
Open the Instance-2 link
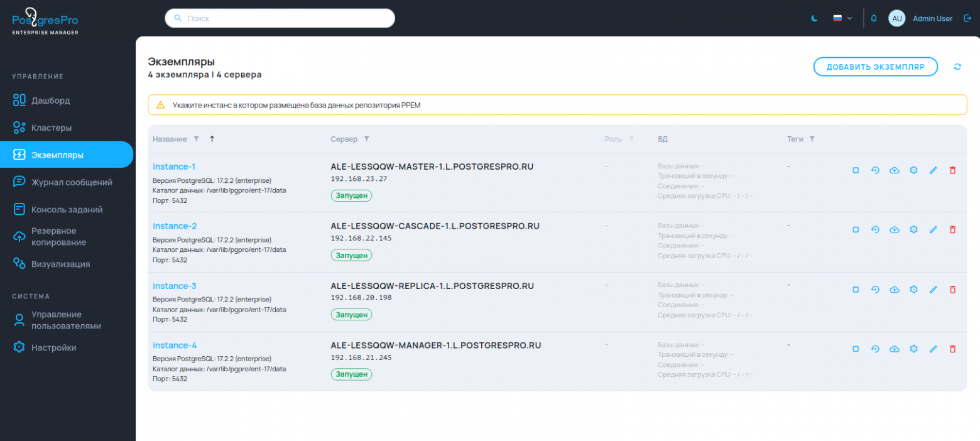[175, 226]
